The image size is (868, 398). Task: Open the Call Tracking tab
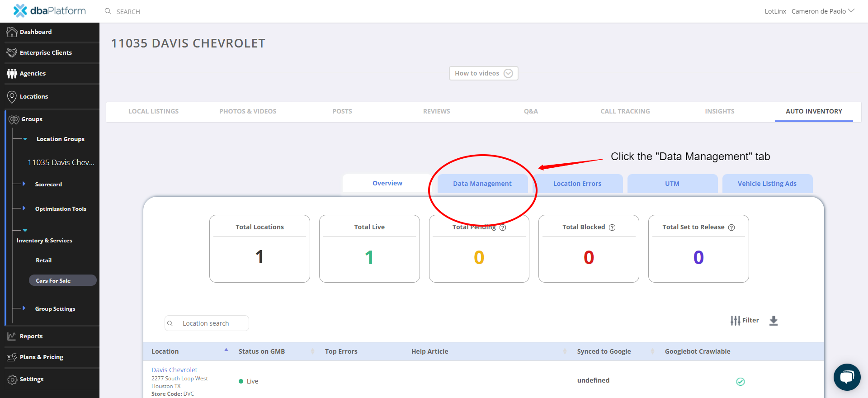625,111
